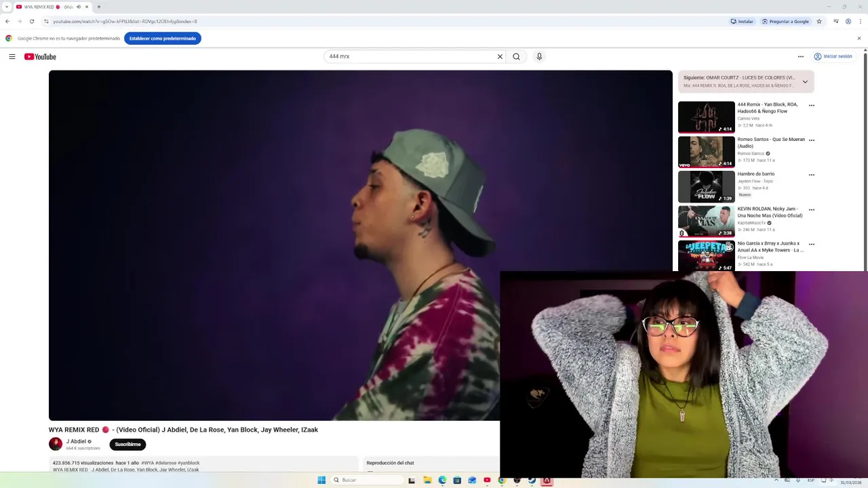
Task: Open options for 444 Remix video
Action: click(x=812, y=105)
